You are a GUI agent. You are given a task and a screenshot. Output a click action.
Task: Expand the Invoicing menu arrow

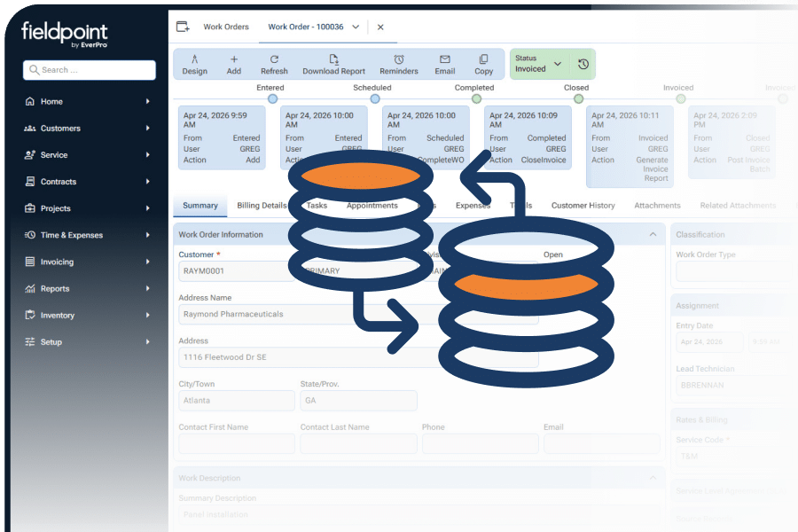(x=147, y=262)
